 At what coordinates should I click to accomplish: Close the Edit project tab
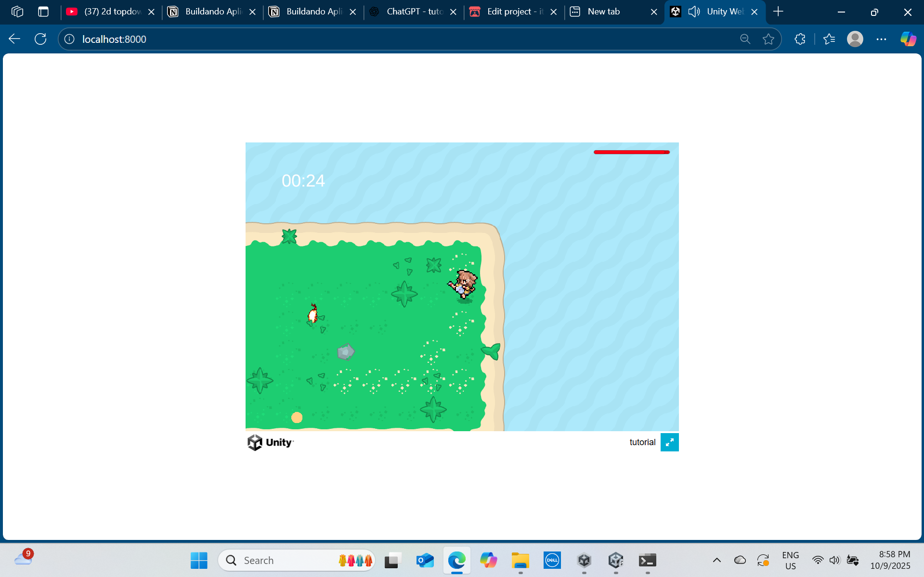[554, 12]
